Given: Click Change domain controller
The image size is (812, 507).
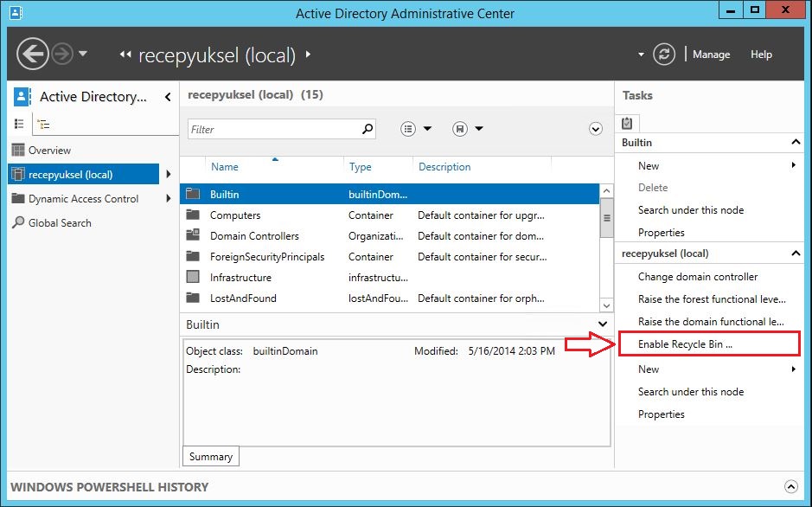Looking at the screenshot, I should [698, 277].
